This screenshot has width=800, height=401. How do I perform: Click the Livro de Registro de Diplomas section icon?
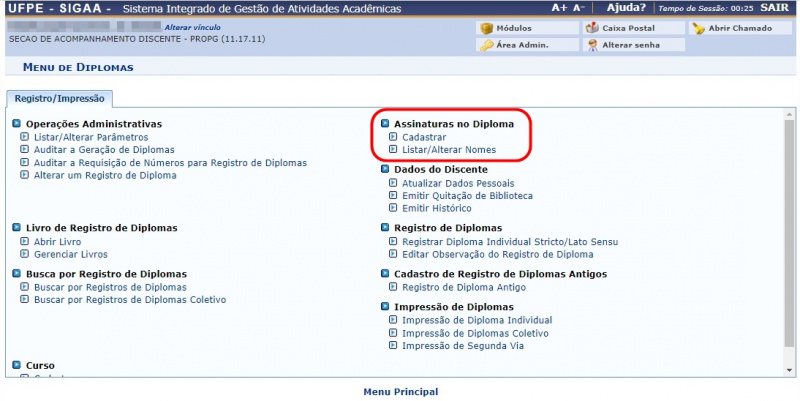click(17, 228)
